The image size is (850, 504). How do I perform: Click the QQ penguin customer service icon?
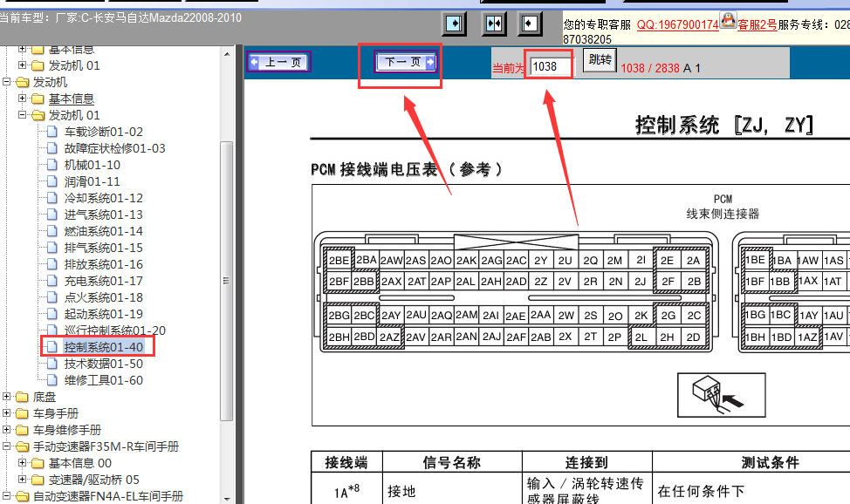728,20
